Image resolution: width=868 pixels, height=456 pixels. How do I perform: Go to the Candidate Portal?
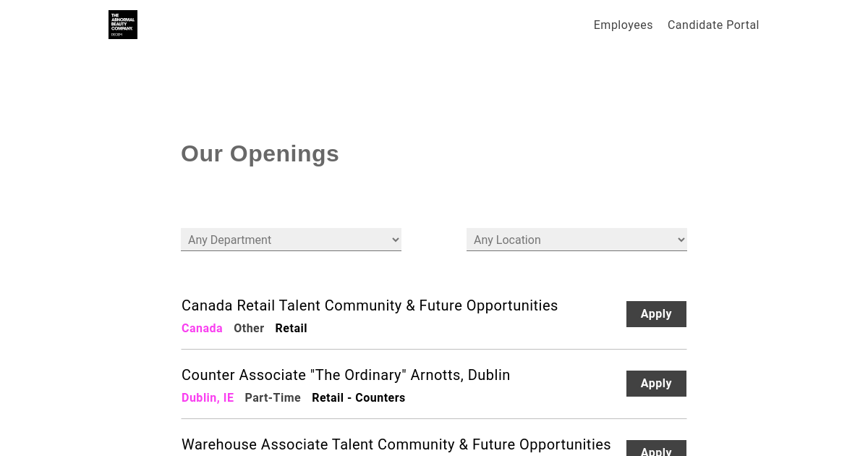[x=713, y=25]
